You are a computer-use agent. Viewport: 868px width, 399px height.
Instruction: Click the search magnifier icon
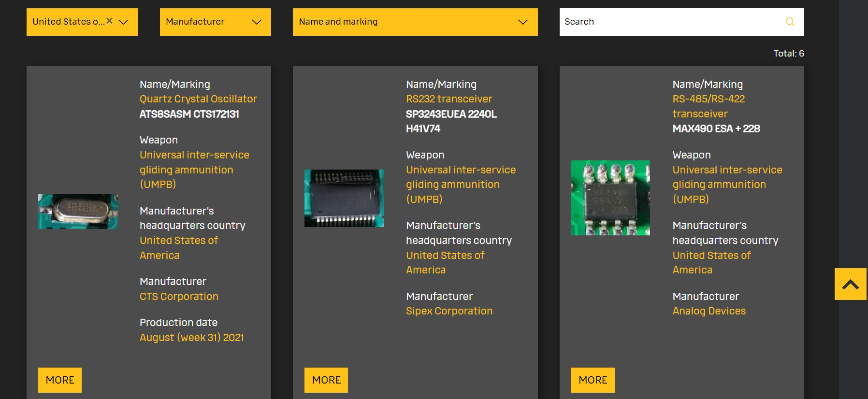tap(790, 22)
